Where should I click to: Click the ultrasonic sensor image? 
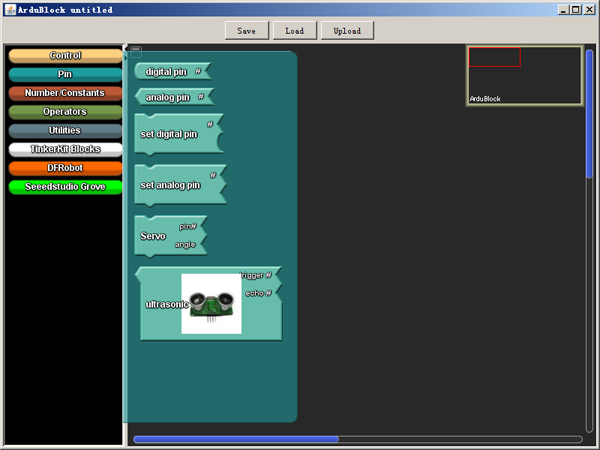211,304
